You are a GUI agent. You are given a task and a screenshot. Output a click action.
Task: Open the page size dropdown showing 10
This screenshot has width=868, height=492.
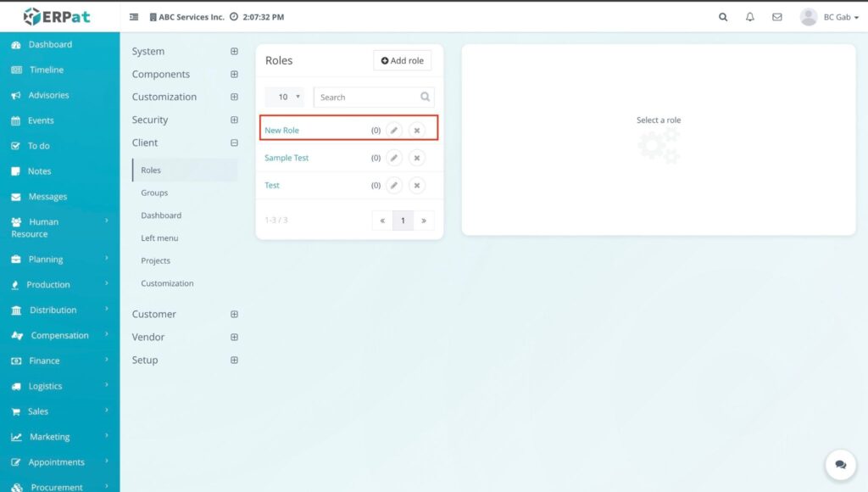tap(284, 98)
